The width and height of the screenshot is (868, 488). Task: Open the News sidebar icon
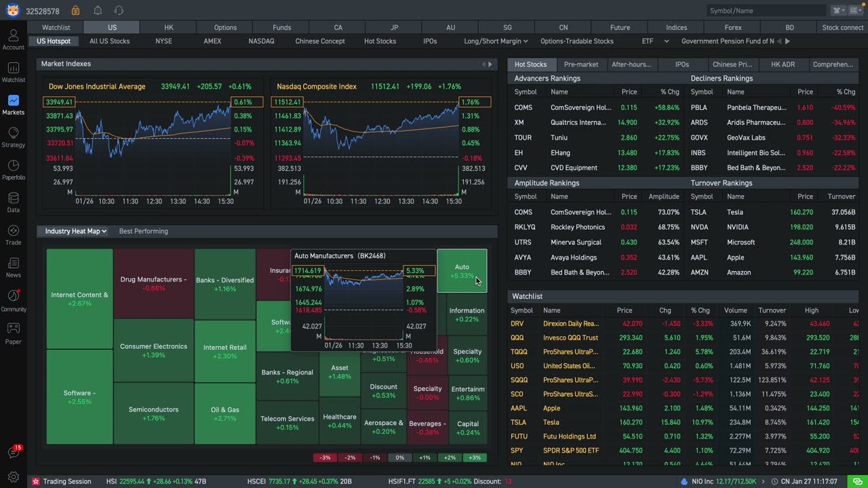[x=13, y=267]
